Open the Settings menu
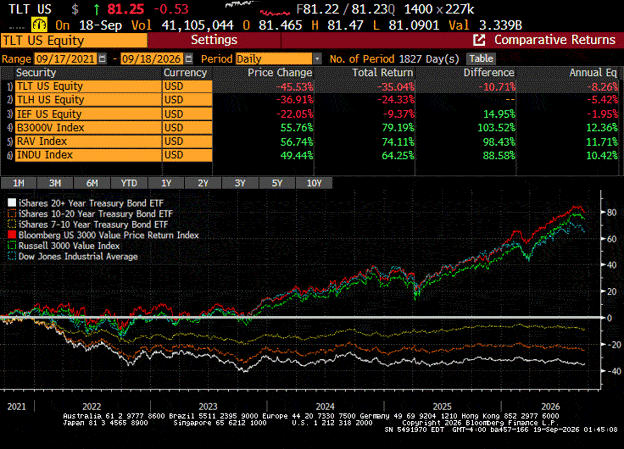The image size is (624, 449). click(x=214, y=40)
